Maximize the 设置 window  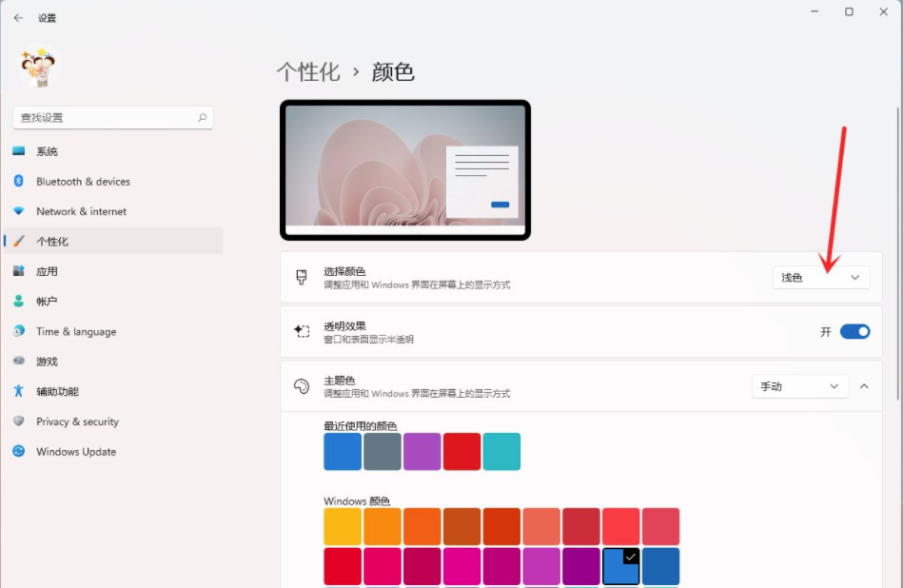pyautogui.click(x=849, y=11)
